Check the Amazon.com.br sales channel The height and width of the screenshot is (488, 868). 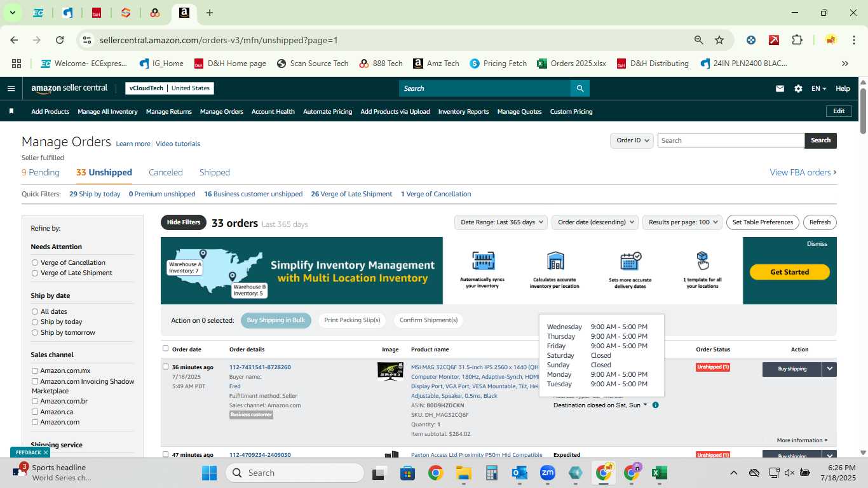point(35,401)
